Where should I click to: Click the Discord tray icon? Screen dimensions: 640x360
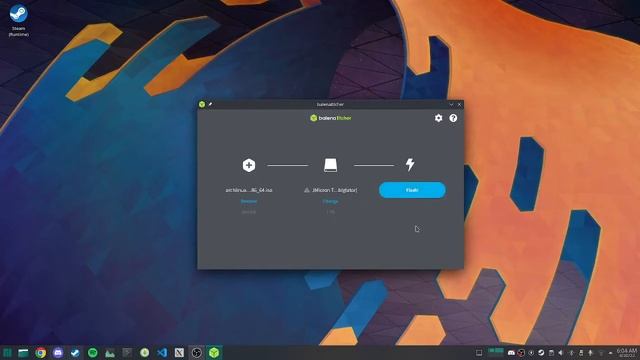point(511,353)
